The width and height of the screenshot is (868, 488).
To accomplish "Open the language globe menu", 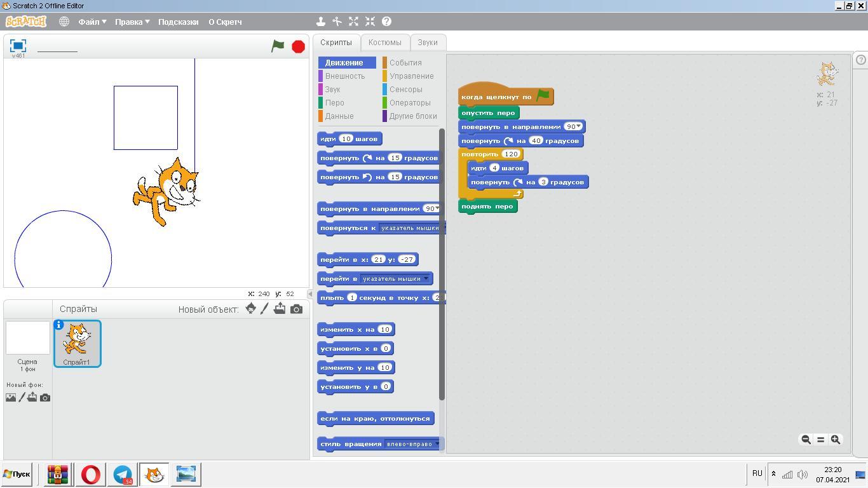I will [x=64, y=22].
